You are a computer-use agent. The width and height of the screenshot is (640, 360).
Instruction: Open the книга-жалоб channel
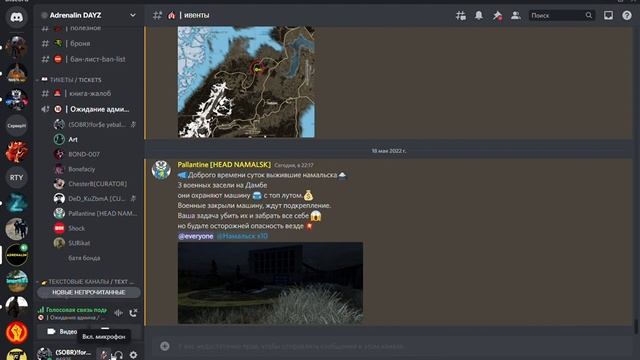tap(89, 93)
